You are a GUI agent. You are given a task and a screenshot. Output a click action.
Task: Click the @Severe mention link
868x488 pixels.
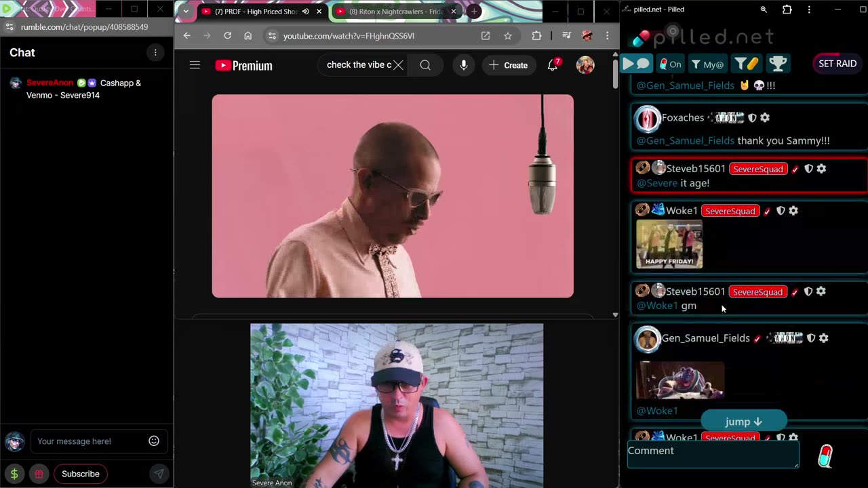[657, 183]
